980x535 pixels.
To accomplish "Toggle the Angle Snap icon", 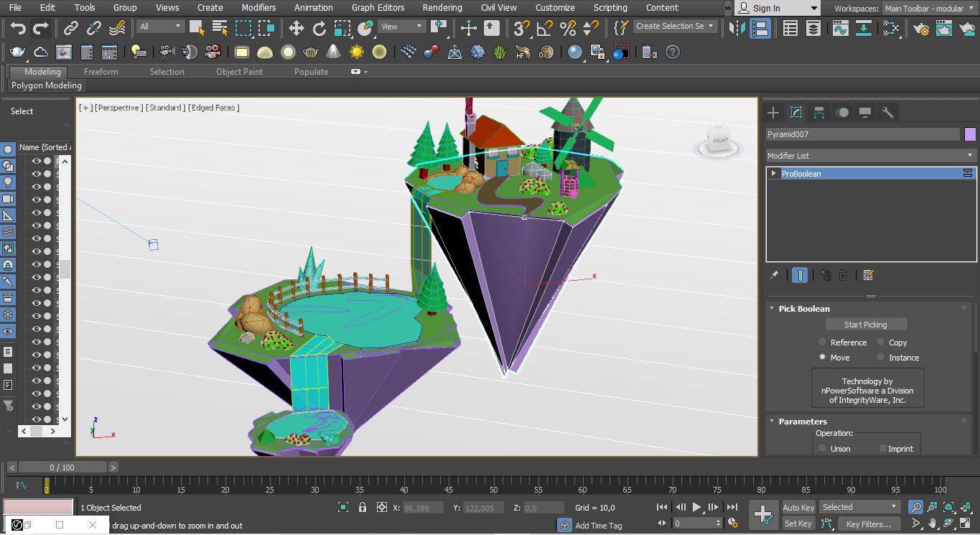I will coord(545,29).
